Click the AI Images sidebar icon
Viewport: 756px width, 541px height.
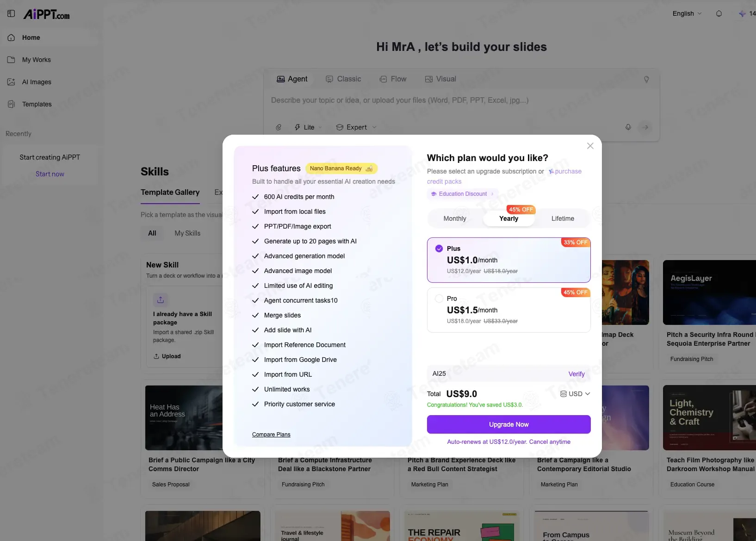[x=11, y=82]
